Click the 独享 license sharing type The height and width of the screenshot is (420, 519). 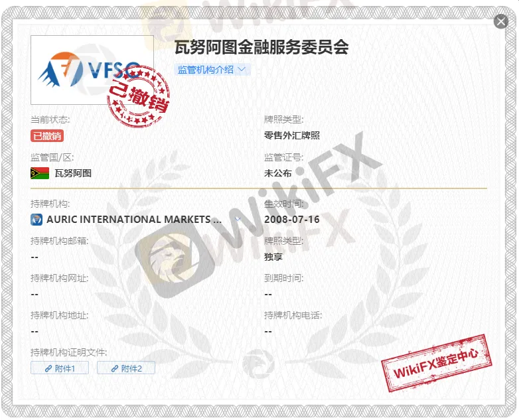[273, 257]
